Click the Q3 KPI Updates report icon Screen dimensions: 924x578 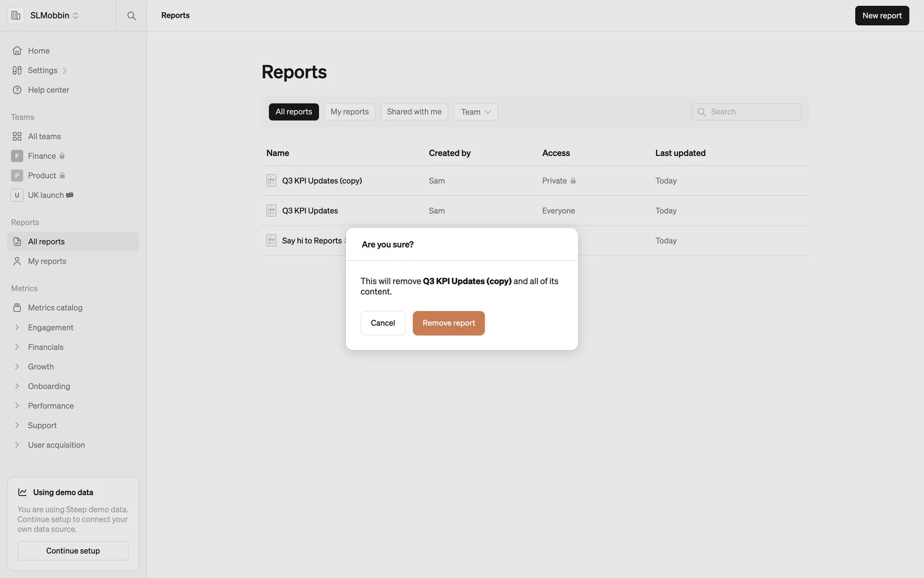tap(271, 210)
